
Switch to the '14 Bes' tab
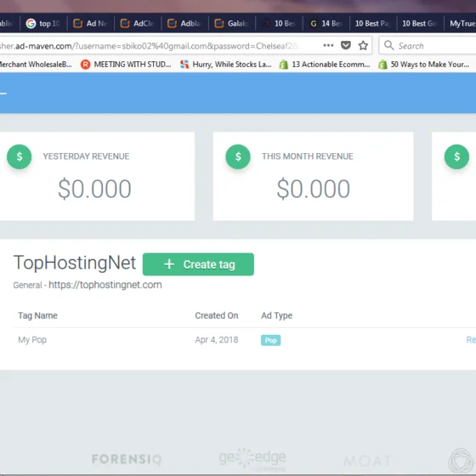click(326, 24)
